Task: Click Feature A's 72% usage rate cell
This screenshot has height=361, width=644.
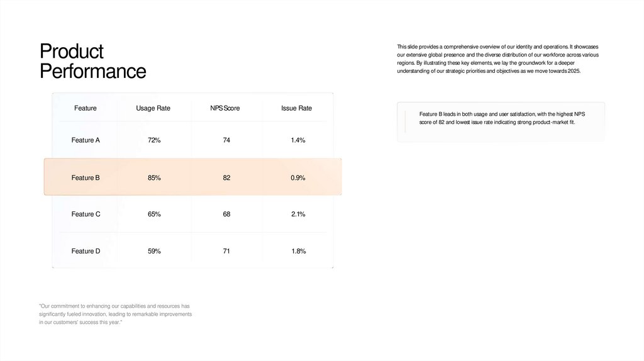Action: (154, 140)
